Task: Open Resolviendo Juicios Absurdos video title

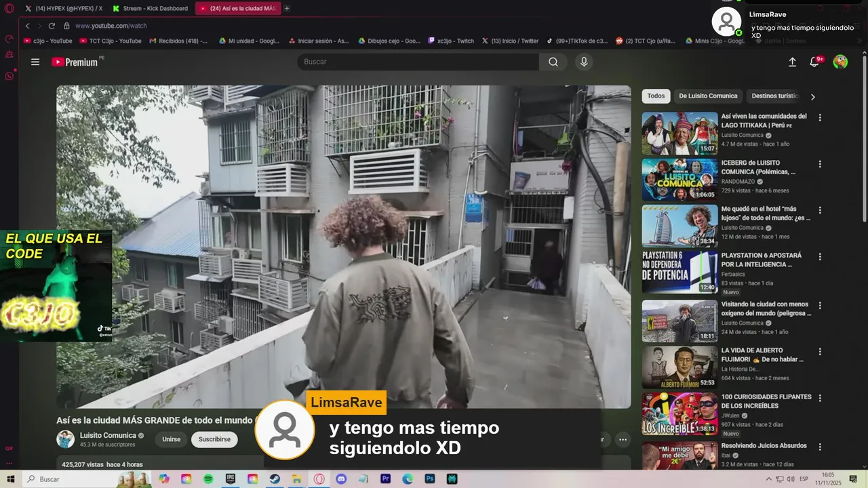Action: [764, 445]
